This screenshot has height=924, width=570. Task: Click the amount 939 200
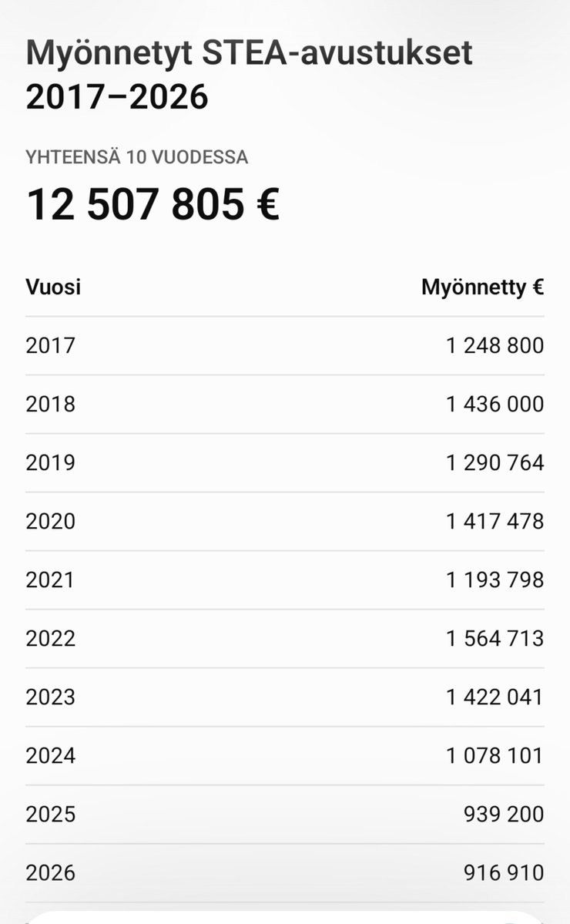[504, 815]
